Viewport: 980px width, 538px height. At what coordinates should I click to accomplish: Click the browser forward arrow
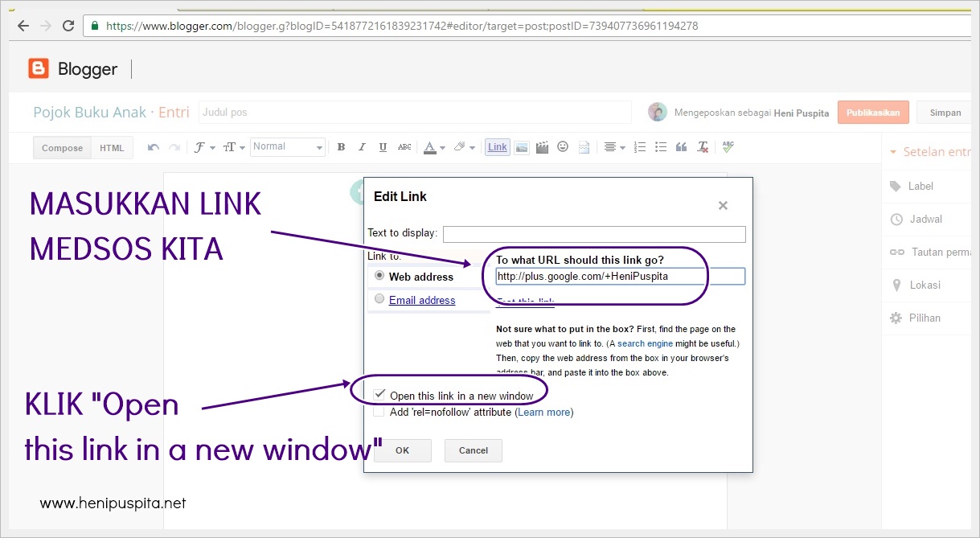click(46, 26)
